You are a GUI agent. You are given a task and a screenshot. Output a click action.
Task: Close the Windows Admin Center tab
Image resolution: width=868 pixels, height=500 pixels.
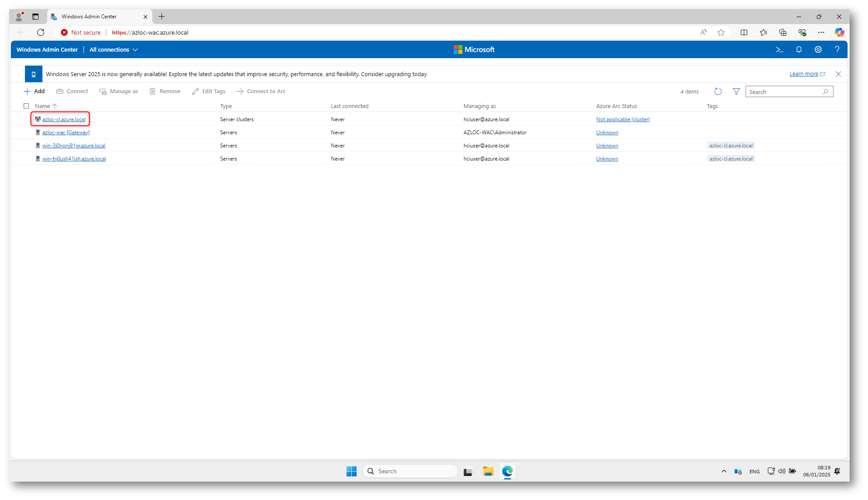click(x=145, y=17)
